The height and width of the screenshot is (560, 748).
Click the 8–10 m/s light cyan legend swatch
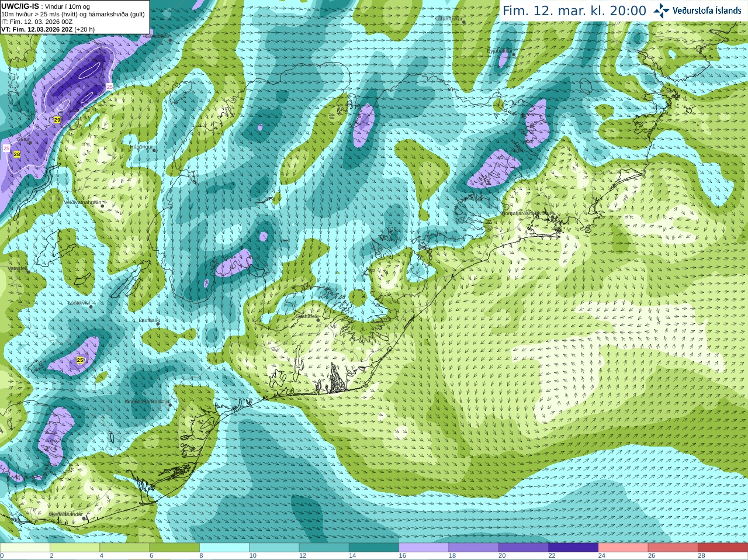(224, 548)
